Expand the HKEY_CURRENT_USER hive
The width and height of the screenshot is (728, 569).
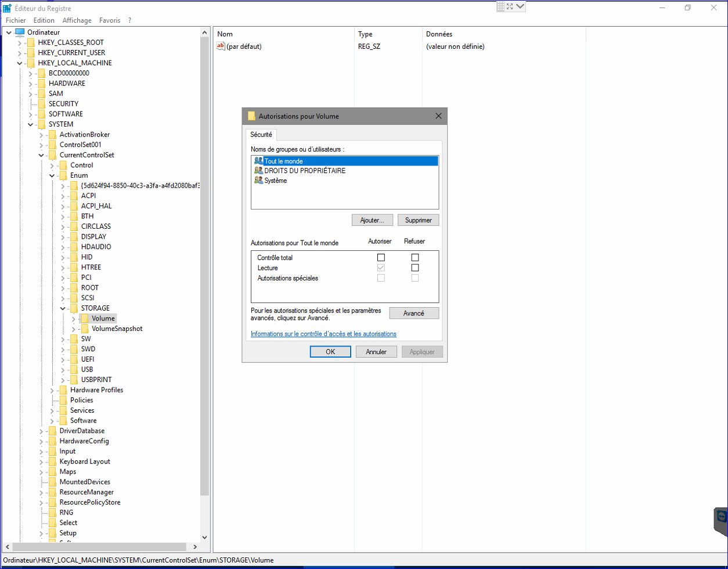click(20, 53)
